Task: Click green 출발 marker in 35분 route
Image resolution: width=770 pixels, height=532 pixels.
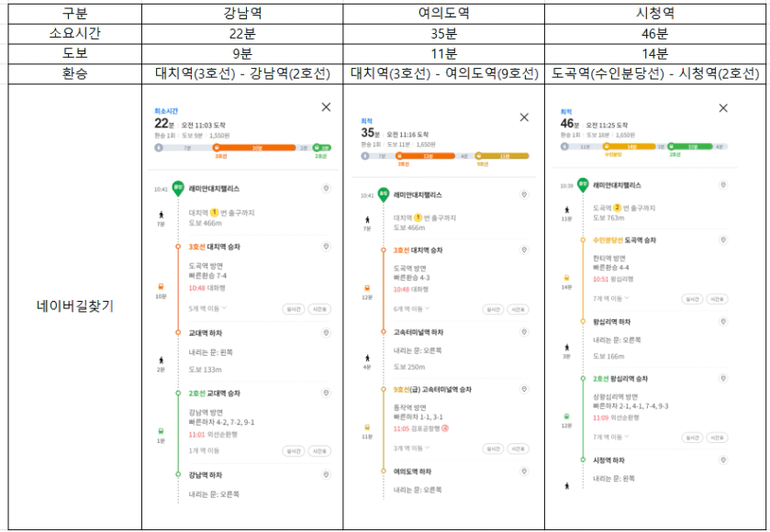Action: (x=384, y=194)
